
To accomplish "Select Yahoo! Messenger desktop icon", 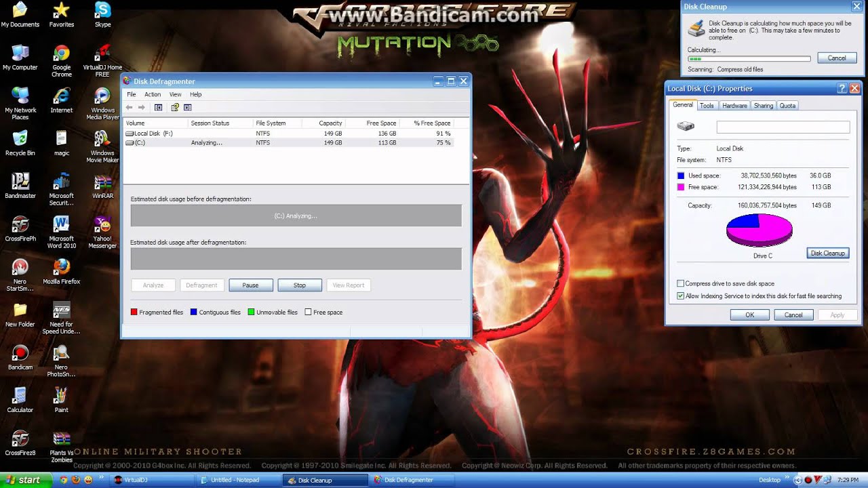I will click(x=102, y=232).
